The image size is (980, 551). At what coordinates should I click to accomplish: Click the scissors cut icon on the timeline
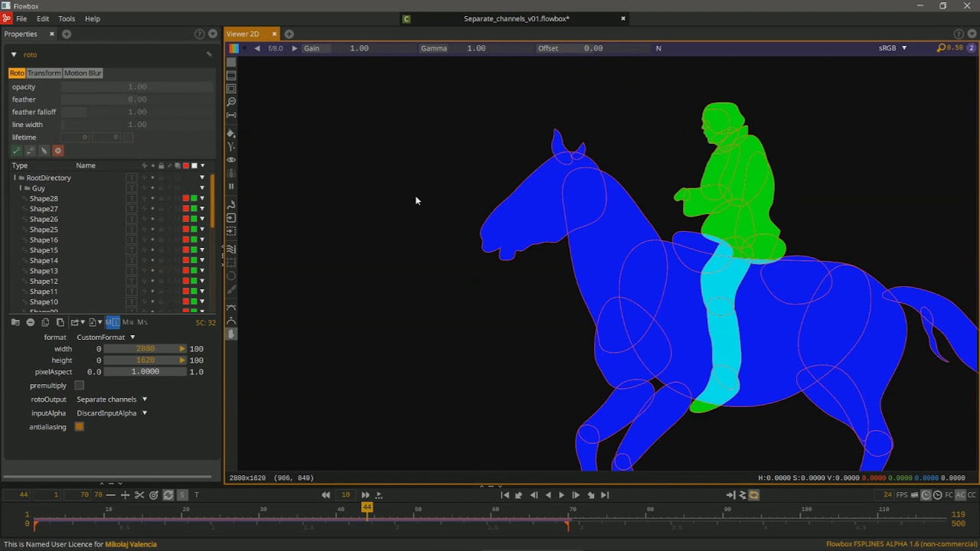[139, 495]
